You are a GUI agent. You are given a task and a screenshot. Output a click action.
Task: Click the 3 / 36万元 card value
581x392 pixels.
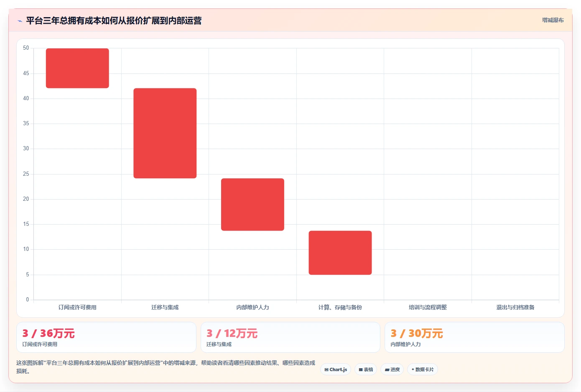(x=48, y=334)
